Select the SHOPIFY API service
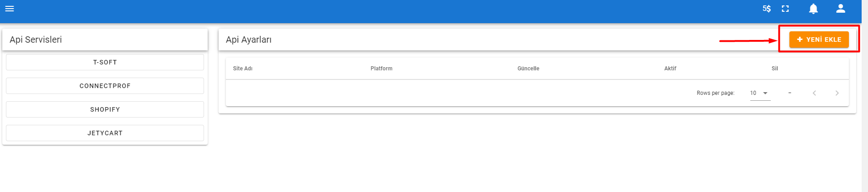Screen dimensions: 868x192 click(x=105, y=109)
